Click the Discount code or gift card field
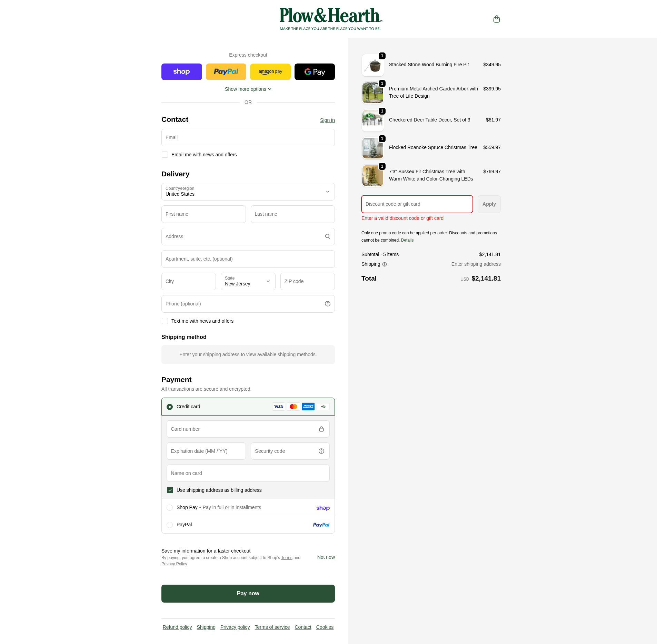Image resolution: width=657 pixels, height=644 pixels. tap(417, 204)
